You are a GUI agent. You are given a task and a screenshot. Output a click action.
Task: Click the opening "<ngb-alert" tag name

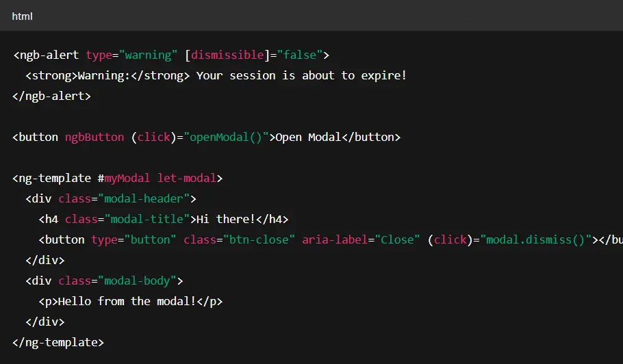[x=46, y=55]
